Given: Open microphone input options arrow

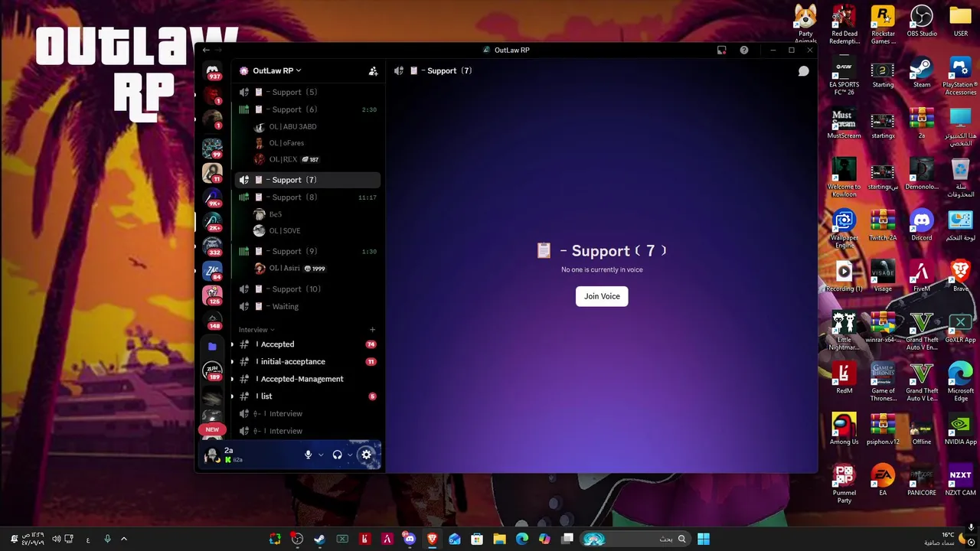Looking at the screenshot, I should 321,455.
